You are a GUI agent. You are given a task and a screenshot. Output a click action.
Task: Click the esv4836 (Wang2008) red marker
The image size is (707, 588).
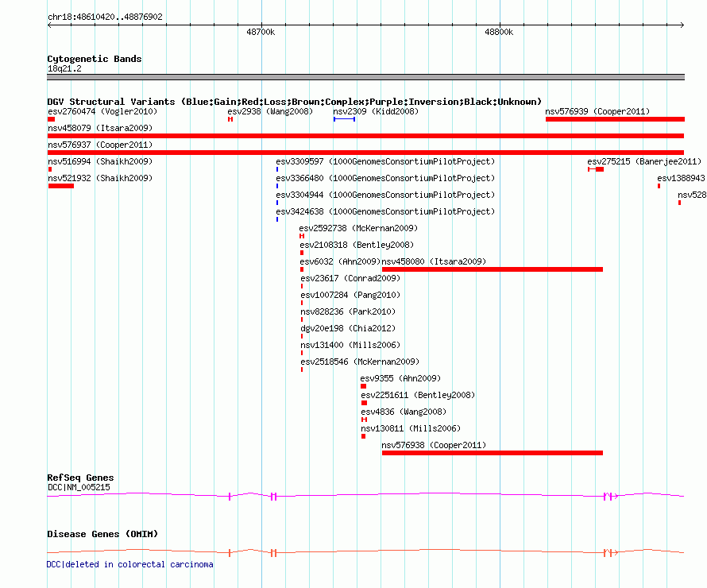(365, 420)
